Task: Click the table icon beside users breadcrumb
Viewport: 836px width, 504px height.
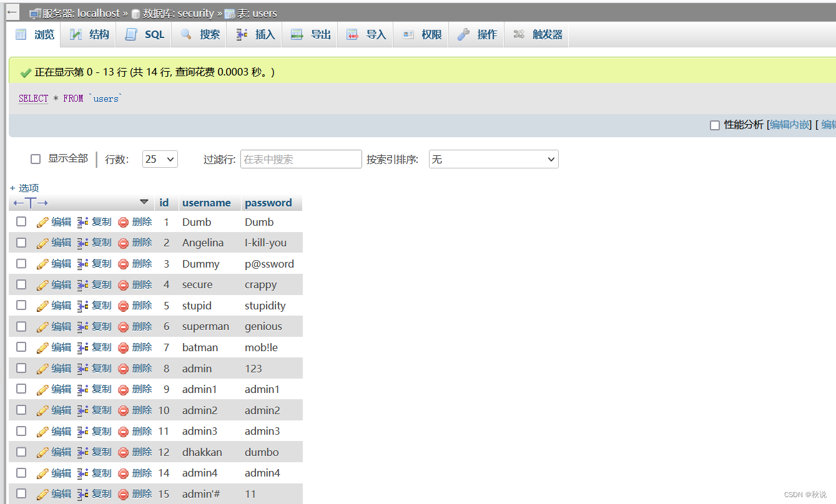Action: click(x=230, y=14)
